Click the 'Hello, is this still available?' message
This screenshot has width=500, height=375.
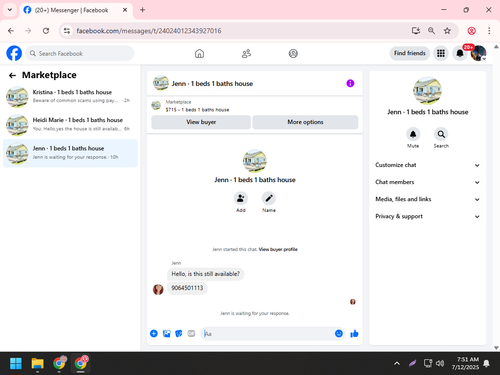point(205,274)
